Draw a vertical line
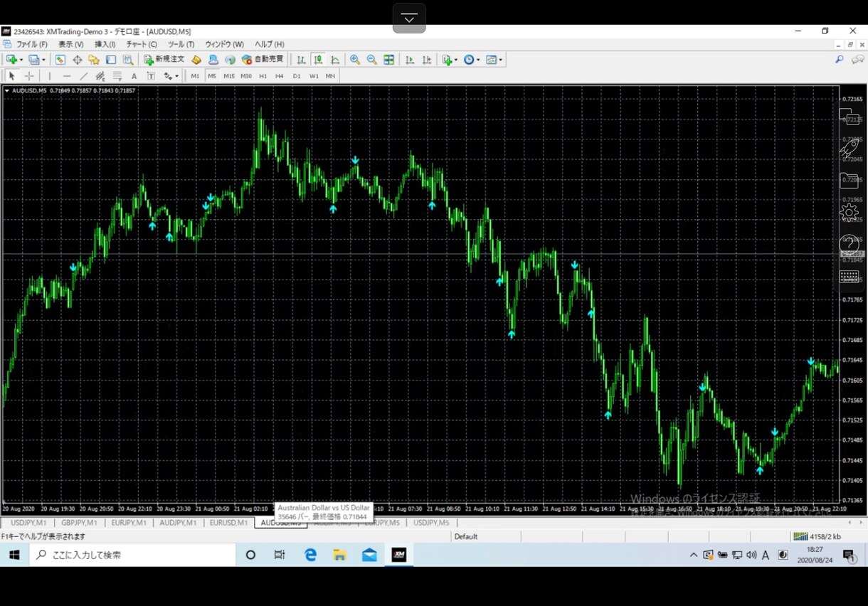868x606 pixels. coord(49,76)
